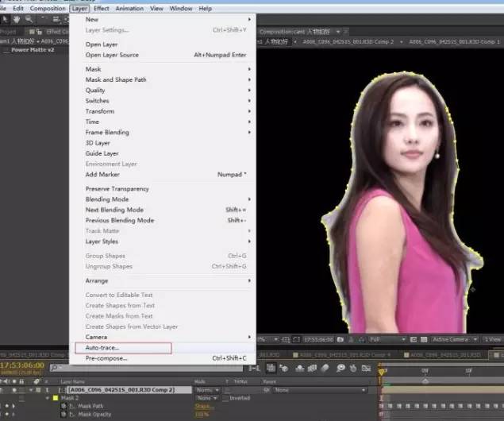Open Active Camera view dropdown
This screenshot has width=504, height=421.
(454, 339)
